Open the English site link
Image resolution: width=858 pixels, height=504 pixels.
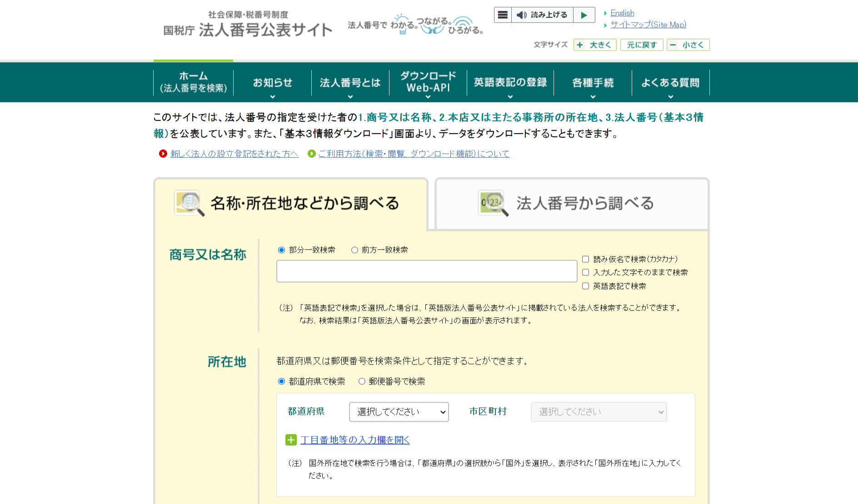[x=622, y=13]
